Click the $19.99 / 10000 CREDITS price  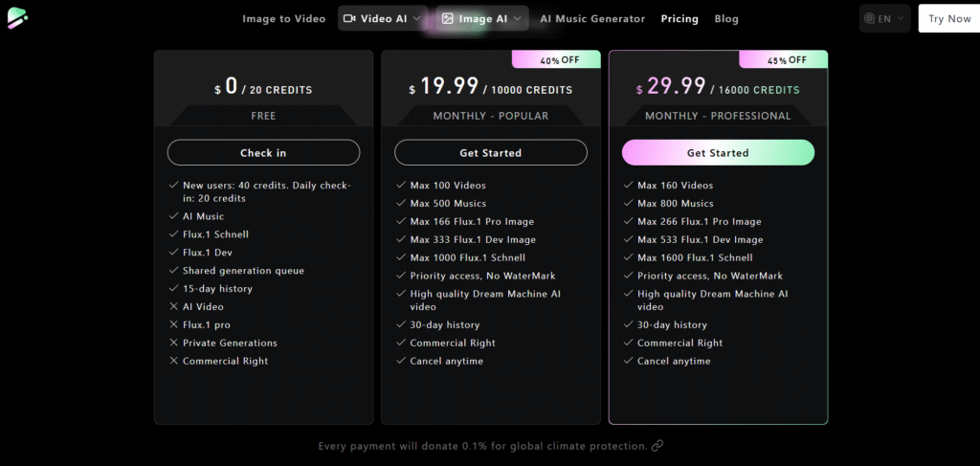click(491, 87)
